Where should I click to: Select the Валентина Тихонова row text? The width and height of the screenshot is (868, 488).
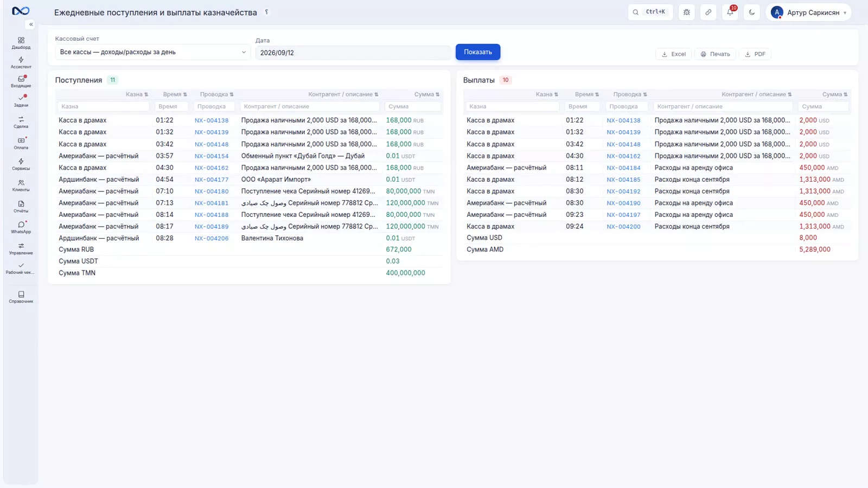[272, 238]
